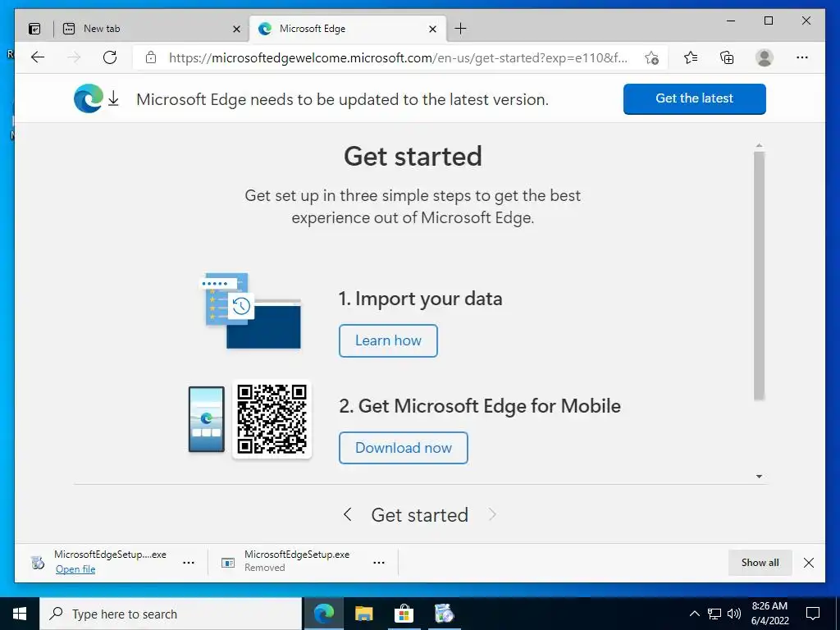Image resolution: width=840 pixels, height=630 pixels.
Task: Go to next Get started slide
Action: point(492,514)
